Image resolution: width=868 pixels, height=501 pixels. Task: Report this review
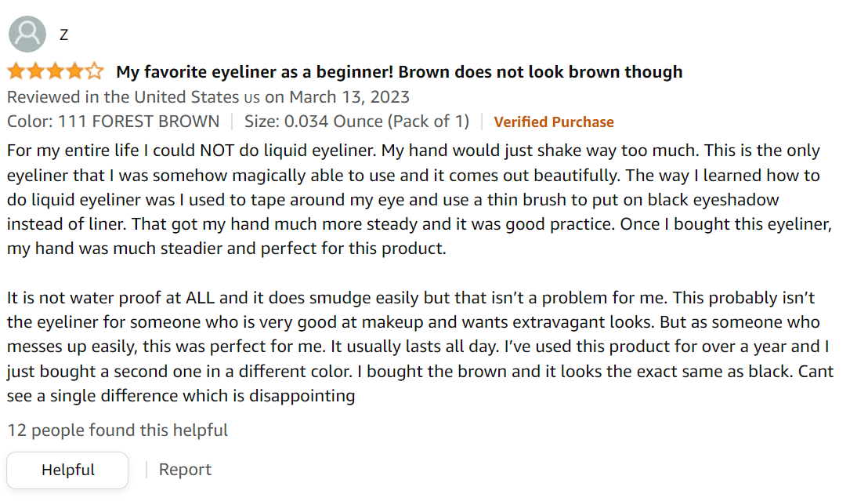point(185,470)
